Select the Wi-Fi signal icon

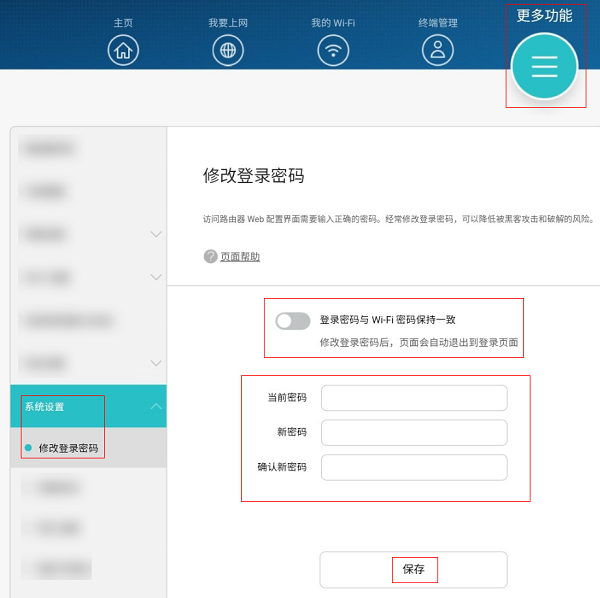click(x=333, y=50)
